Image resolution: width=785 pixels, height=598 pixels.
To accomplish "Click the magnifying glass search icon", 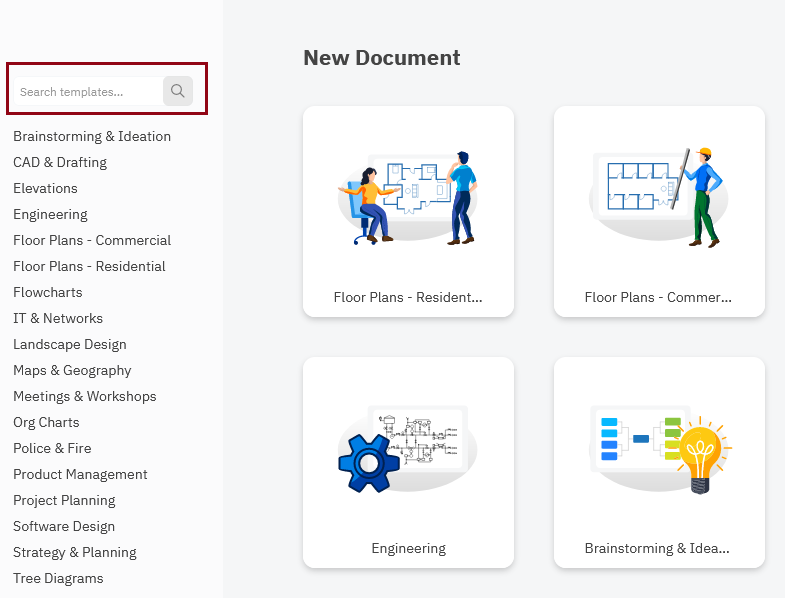I will 177,91.
